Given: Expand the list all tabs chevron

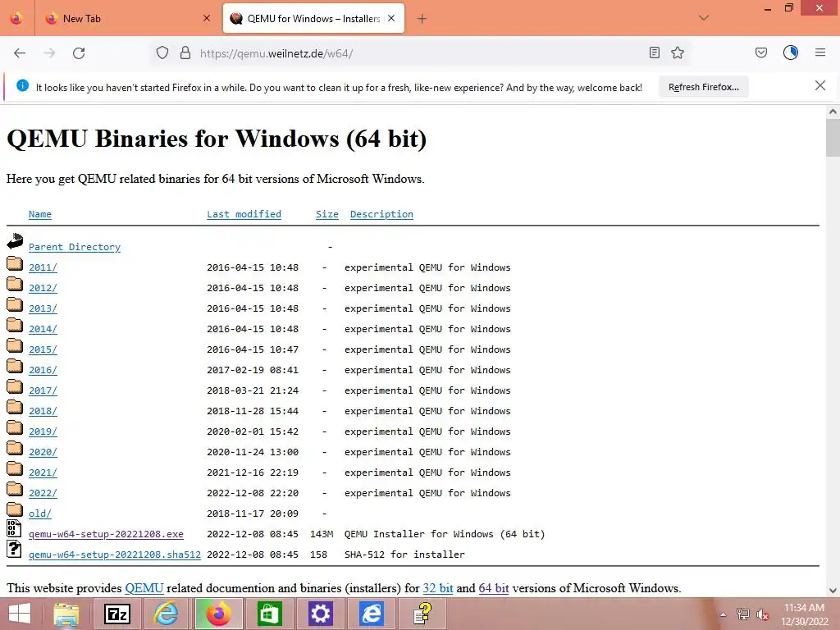Looking at the screenshot, I should [704, 18].
